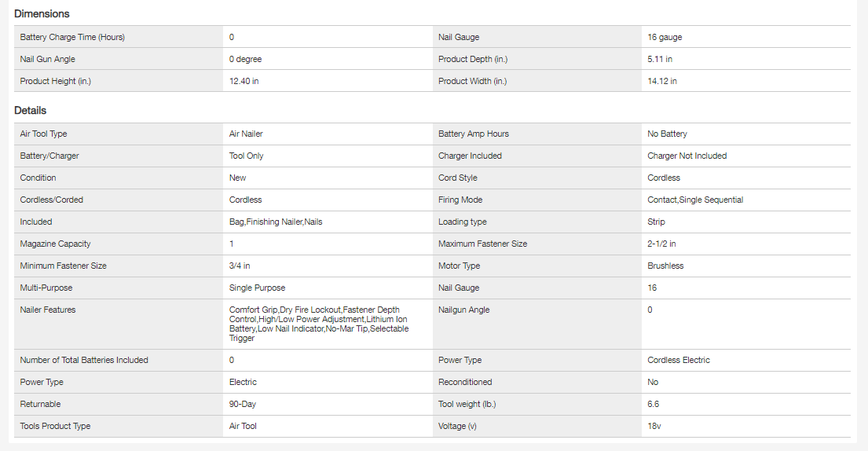The image size is (868, 451).
Task: Click the Cordless Electric power type value
Action: tap(678, 361)
